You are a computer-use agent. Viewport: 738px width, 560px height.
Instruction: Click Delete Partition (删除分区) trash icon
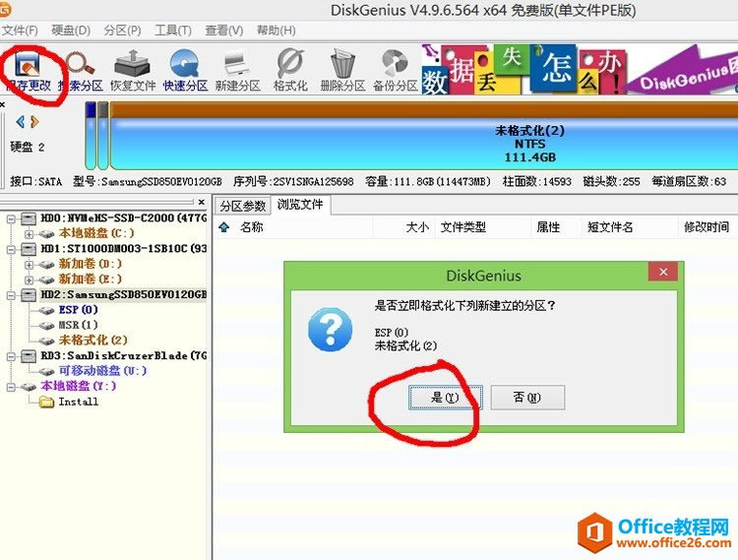click(x=342, y=71)
